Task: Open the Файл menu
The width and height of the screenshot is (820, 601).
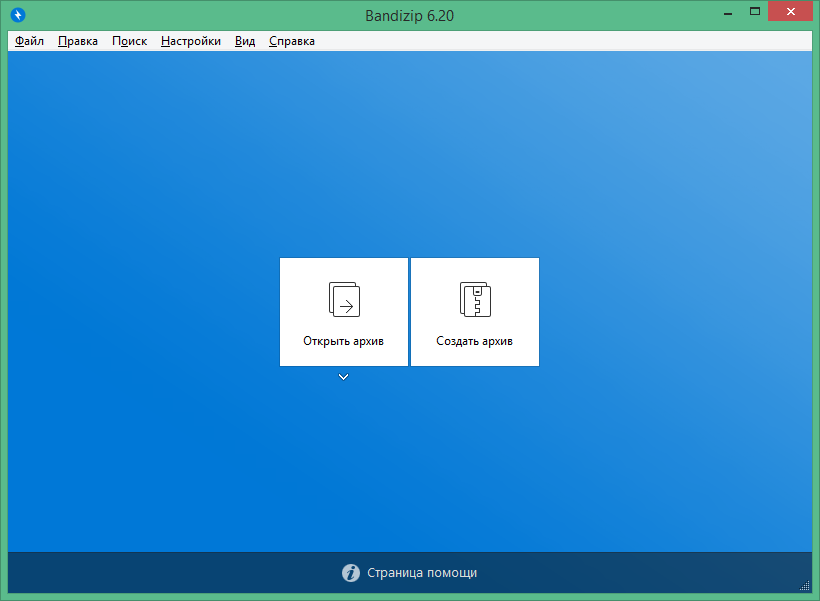Action: pos(29,41)
